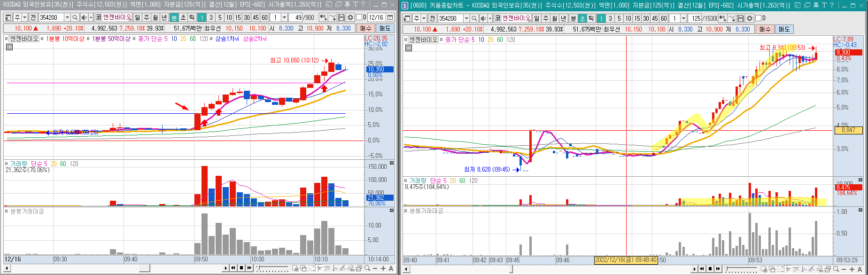
Task: Expand stock code 354200 dropdown in left chart
Action: tap(67, 17)
